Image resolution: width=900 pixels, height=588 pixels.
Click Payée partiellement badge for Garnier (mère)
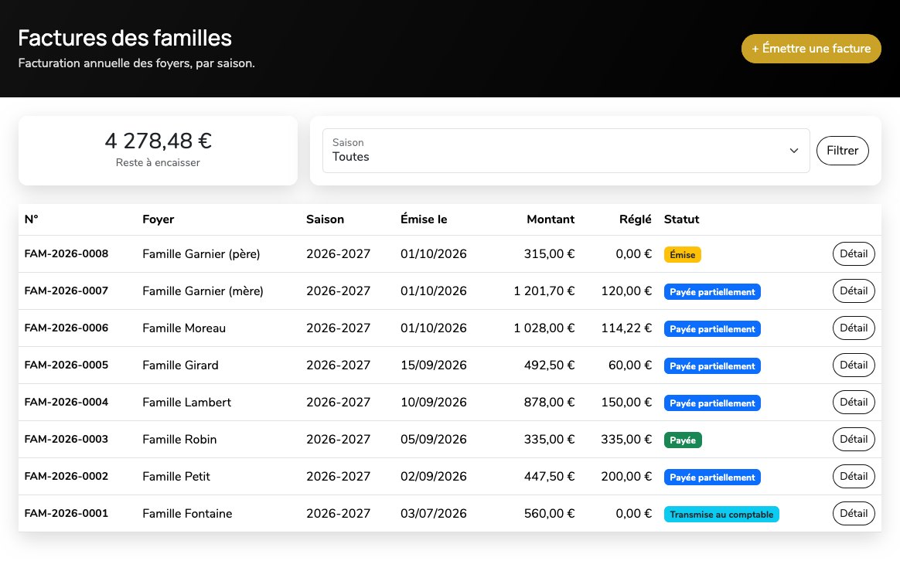(x=712, y=292)
